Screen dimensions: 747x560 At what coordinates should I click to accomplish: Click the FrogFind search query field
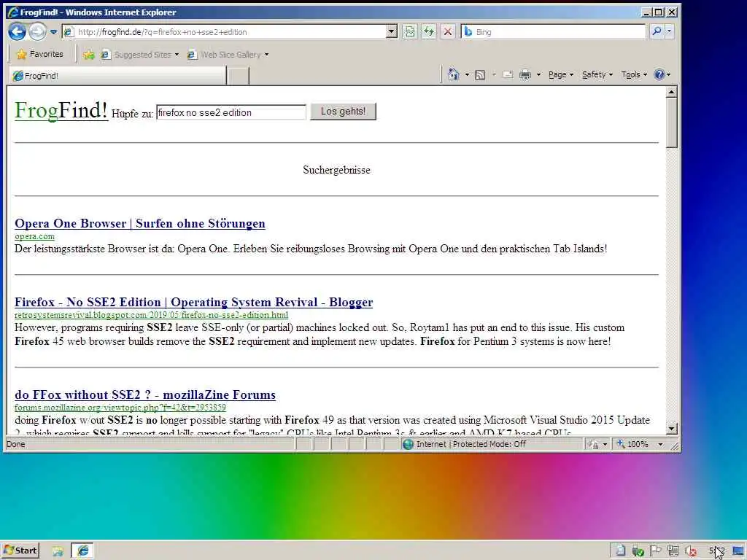231,112
